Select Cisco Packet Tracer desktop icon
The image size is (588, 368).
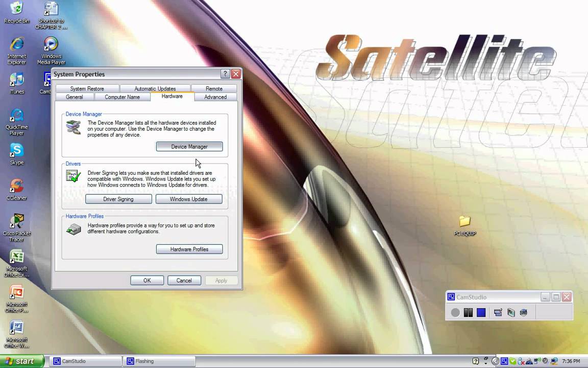16,228
